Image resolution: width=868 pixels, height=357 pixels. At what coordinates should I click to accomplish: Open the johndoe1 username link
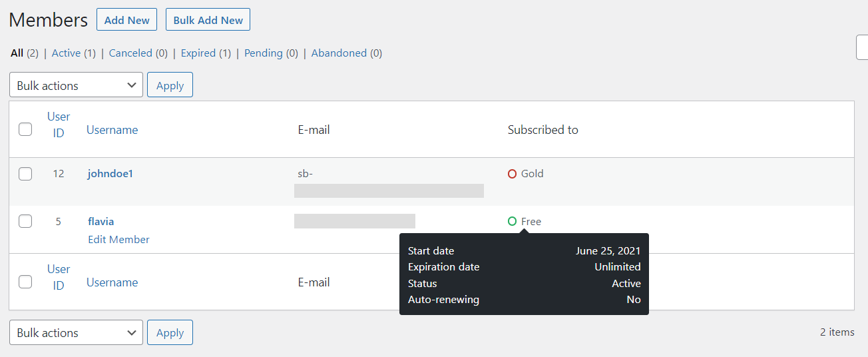pyautogui.click(x=110, y=174)
